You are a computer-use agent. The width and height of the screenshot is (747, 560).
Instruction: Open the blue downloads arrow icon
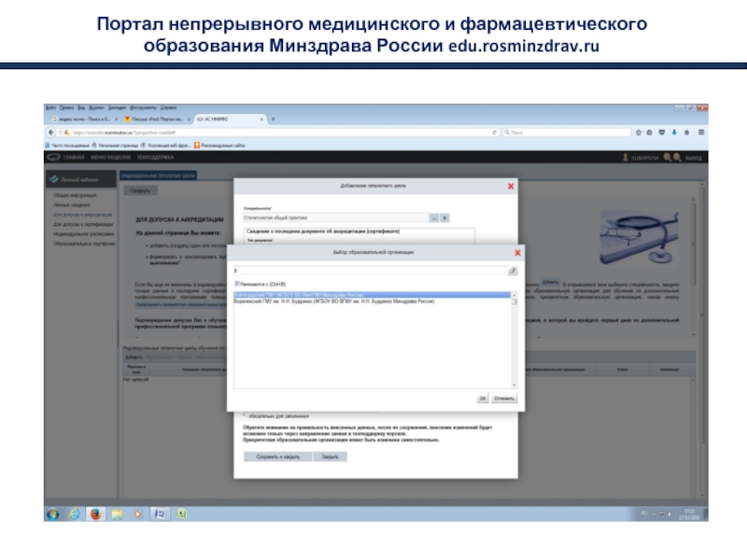674,133
